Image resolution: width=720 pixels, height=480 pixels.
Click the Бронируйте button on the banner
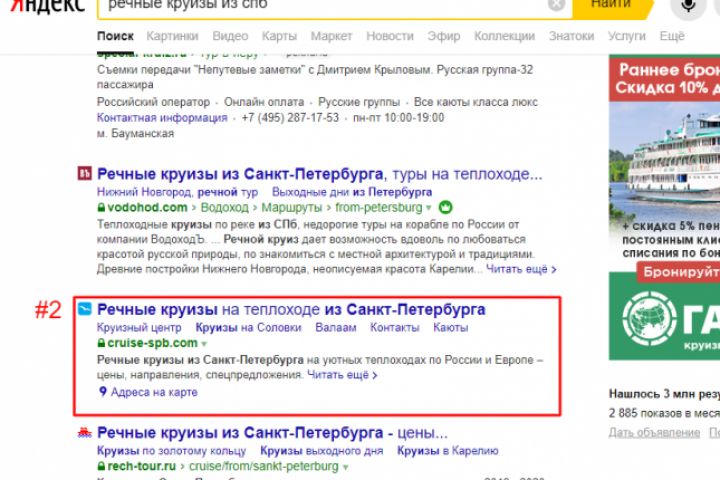[x=678, y=272]
